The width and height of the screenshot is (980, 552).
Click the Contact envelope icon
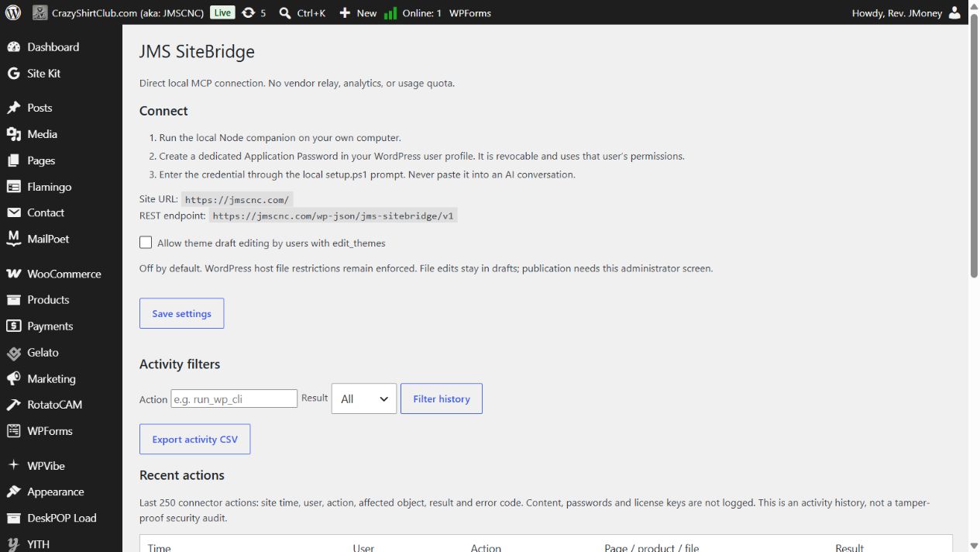[x=13, y=212]
